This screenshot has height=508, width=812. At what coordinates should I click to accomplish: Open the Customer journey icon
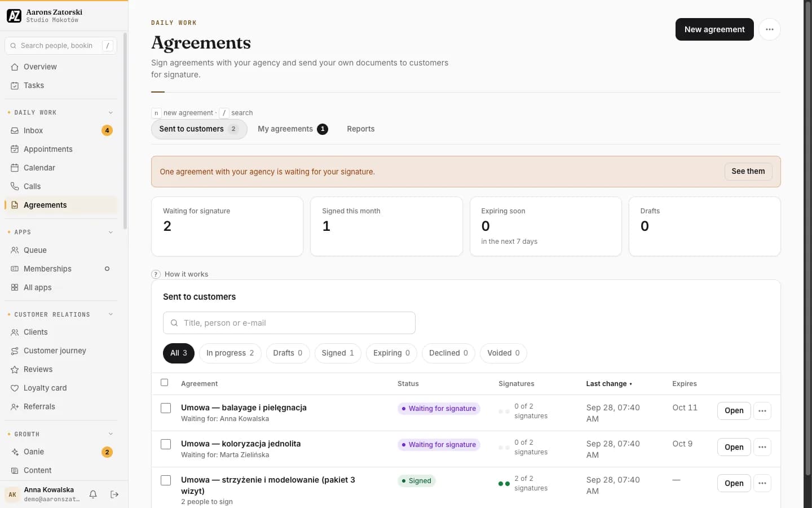[15, 351]
